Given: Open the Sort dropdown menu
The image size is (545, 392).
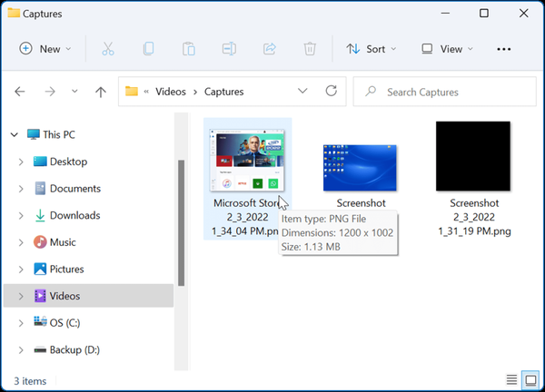Looking at the screenshot, I should pos(371,49).
